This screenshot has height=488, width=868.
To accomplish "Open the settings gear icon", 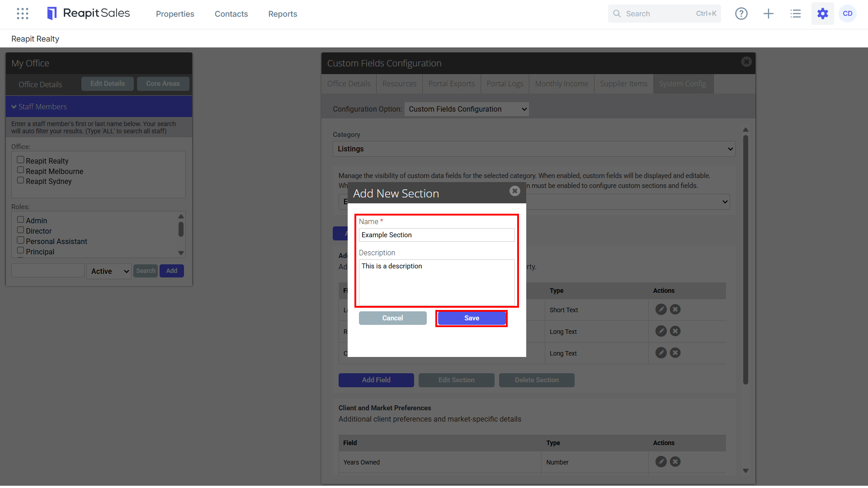I will 823,14.
